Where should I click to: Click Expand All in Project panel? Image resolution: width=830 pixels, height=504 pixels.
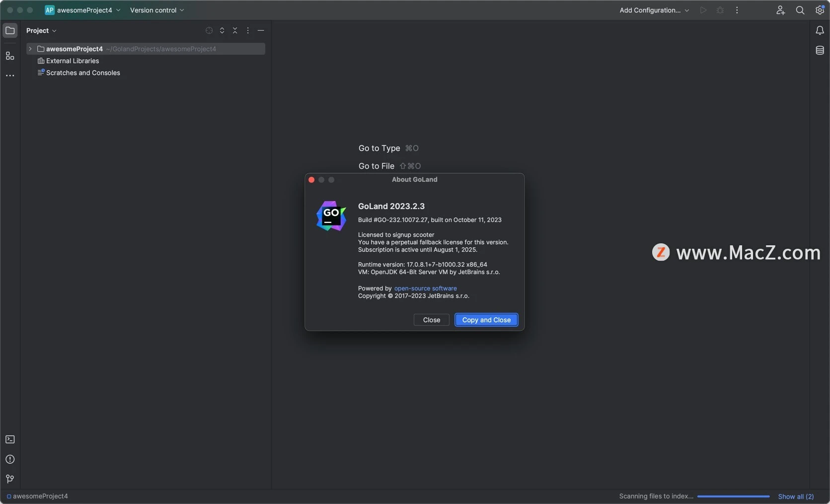tap(222, 30)
